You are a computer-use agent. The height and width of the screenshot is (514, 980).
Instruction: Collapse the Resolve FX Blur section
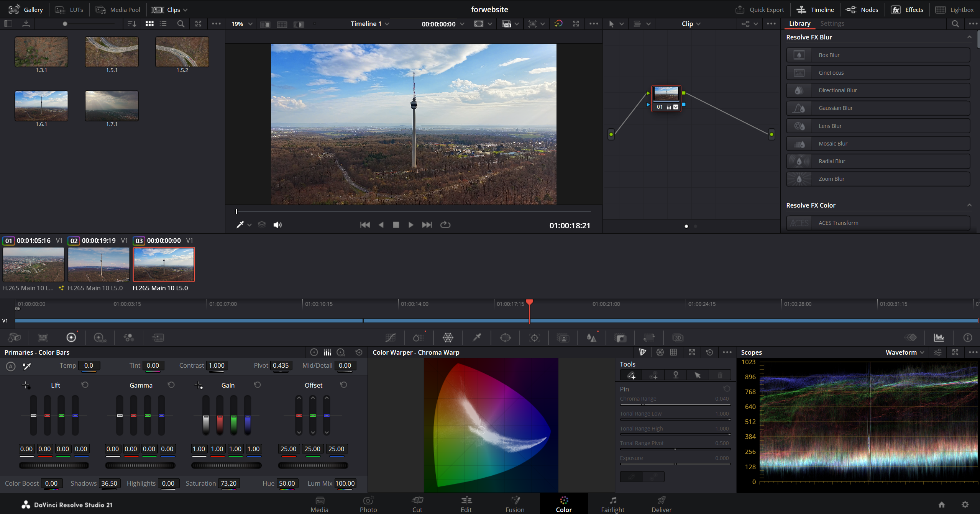pos(969,37)
